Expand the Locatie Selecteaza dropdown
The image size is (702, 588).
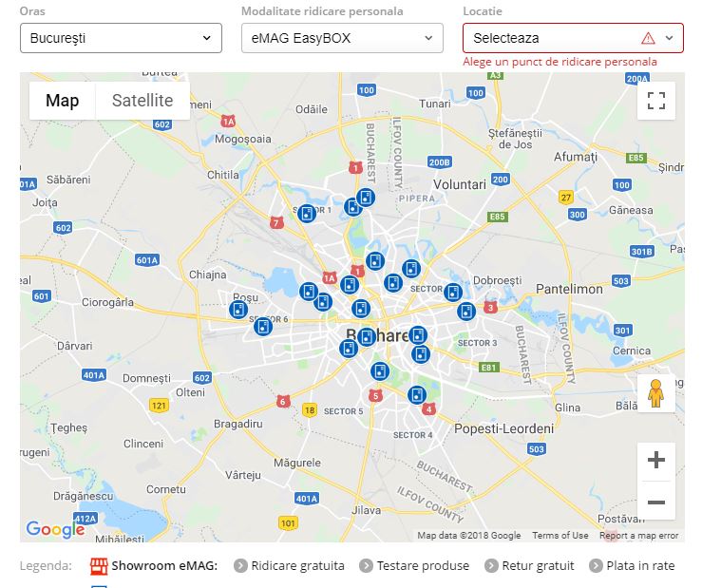pos(573,38)
